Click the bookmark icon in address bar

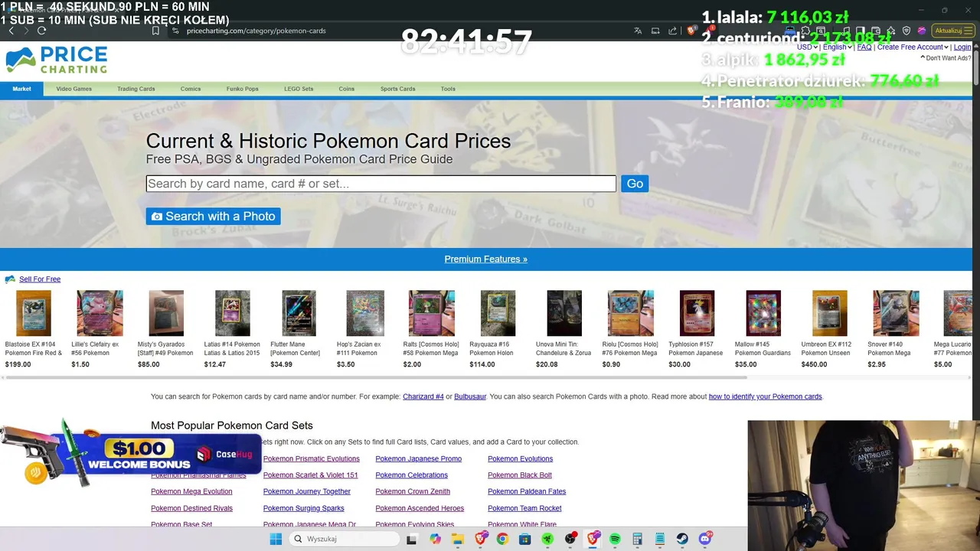tap(155, 31)
